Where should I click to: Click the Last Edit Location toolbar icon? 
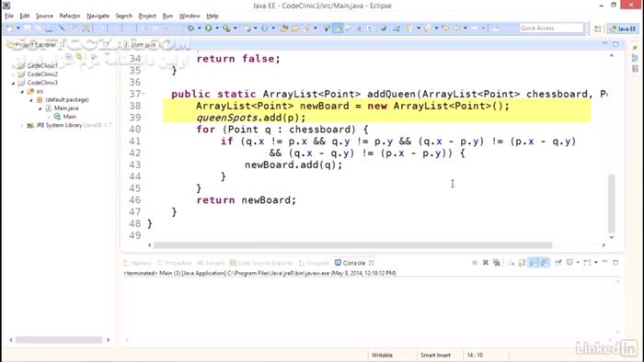(x=445, y=28)
